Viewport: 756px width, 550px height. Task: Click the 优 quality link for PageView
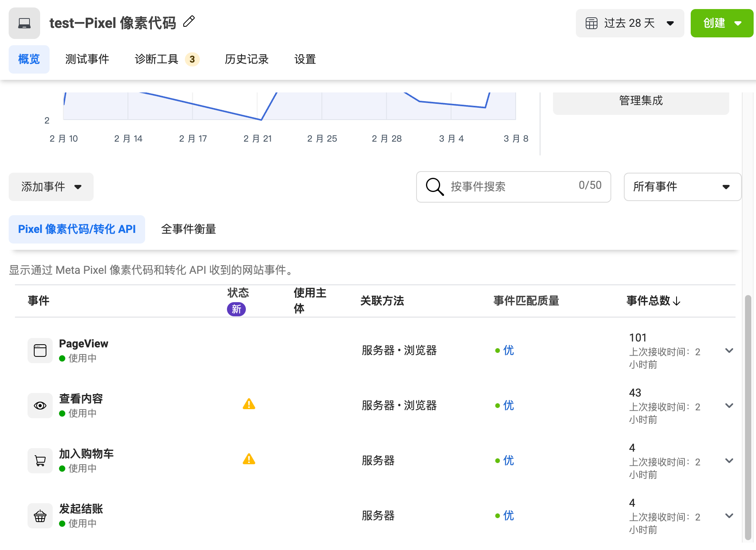pos(508,351)
